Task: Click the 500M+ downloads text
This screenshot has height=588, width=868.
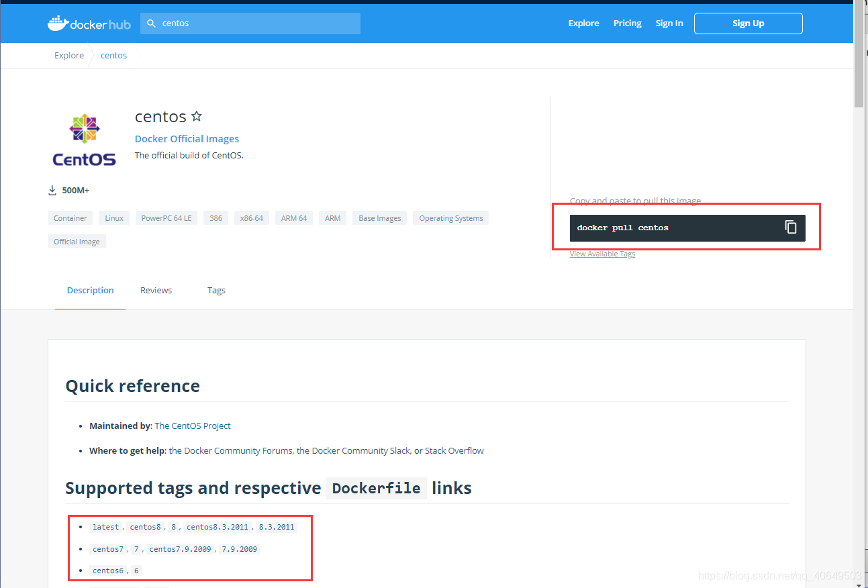Action: pyautogui.click(x=75, y=191)
